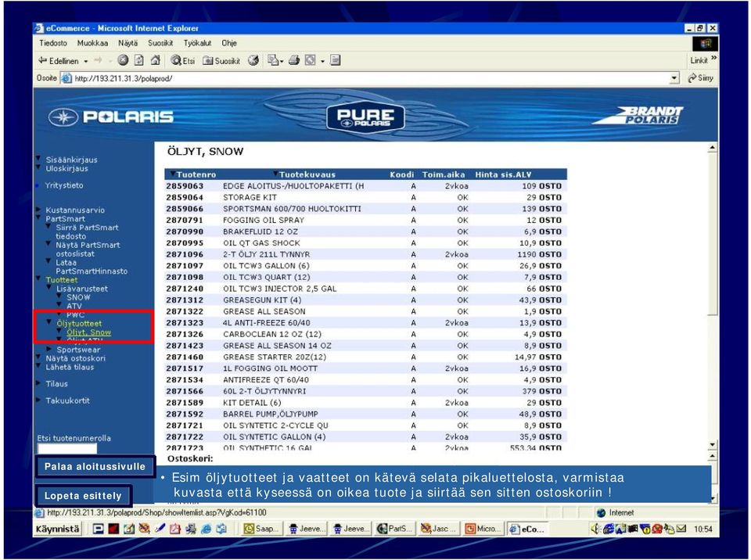751x560 pixels.
Task: Click the Discuss toolbar icon
Action: (x=336, y=60)
